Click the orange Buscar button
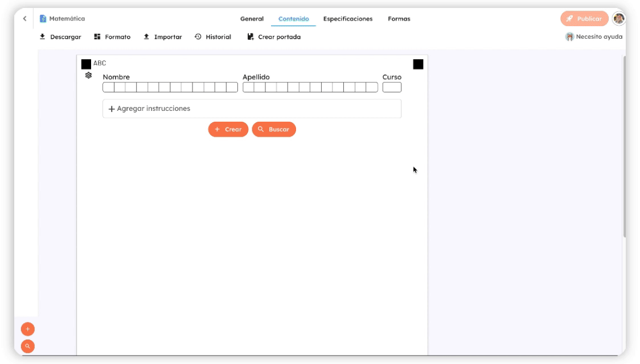Image resolution: width=640 pixels, height=364 pixels. 274,130
